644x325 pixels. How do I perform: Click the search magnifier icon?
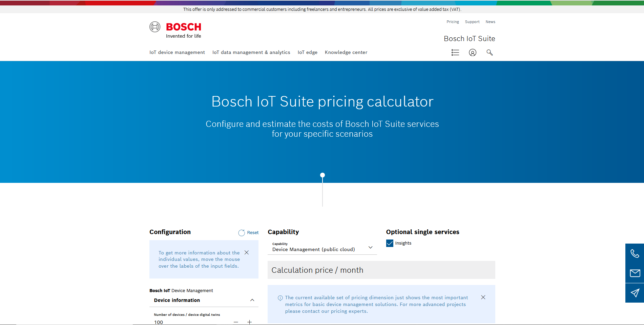click(x=490, y=53)
